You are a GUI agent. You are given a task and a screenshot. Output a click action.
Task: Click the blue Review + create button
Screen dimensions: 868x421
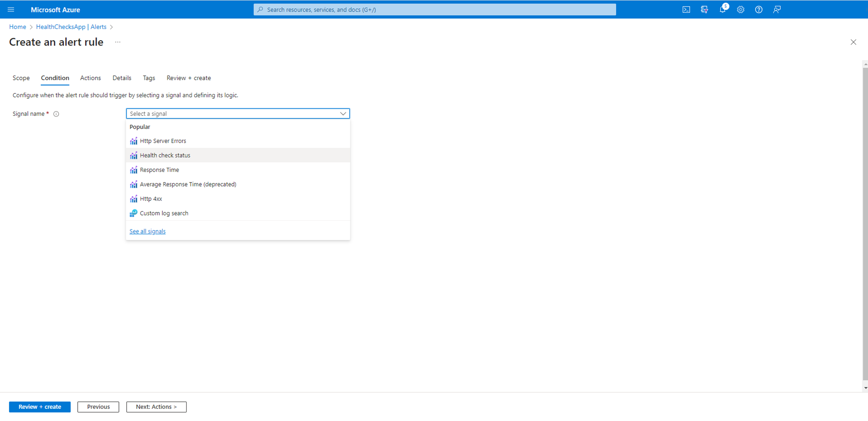[x=39, y=407]
